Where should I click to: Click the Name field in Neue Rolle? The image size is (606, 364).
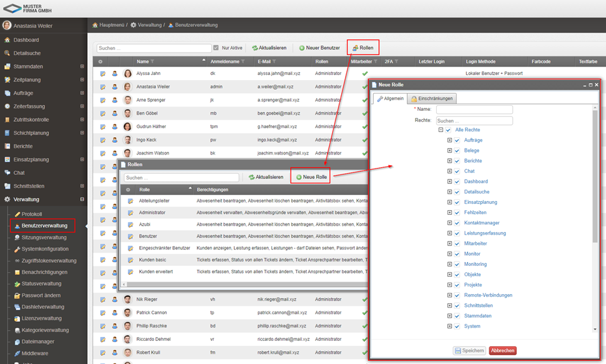(474, 110)
